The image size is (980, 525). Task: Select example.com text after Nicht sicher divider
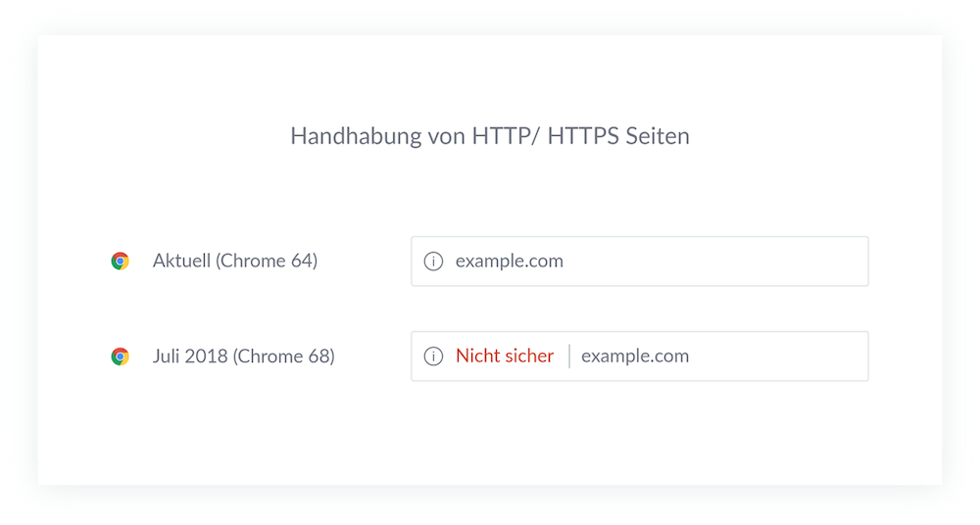(x=635, y=357)
